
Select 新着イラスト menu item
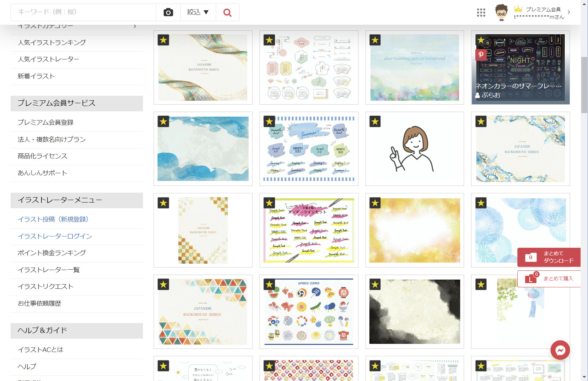point(36,76)
